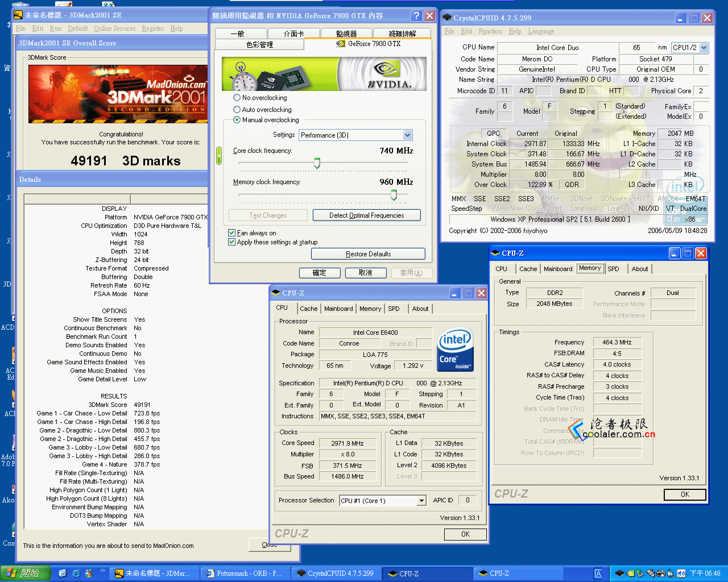
Task: Click the '2048 MBytes' memory Size value
Action: 554,304
